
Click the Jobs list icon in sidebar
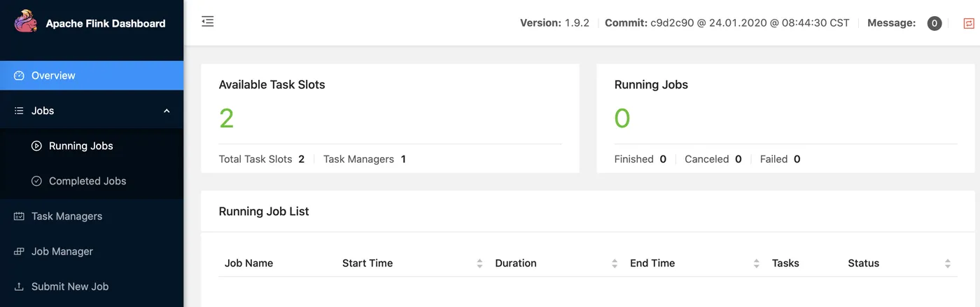(x=19, y=111)
